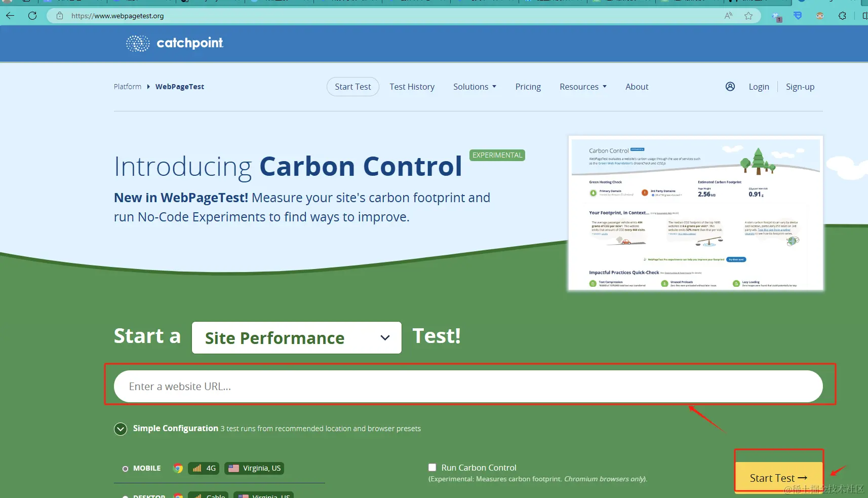868x498 pixels.
Task: Open the browser Extensions puzzle icon
Action: point(842,16)
